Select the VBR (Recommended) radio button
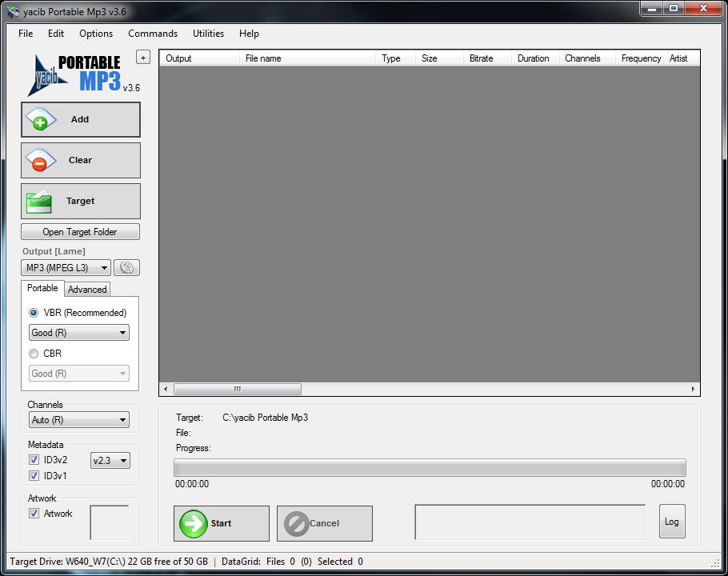728x576 pixels. [x=34, y=313]
